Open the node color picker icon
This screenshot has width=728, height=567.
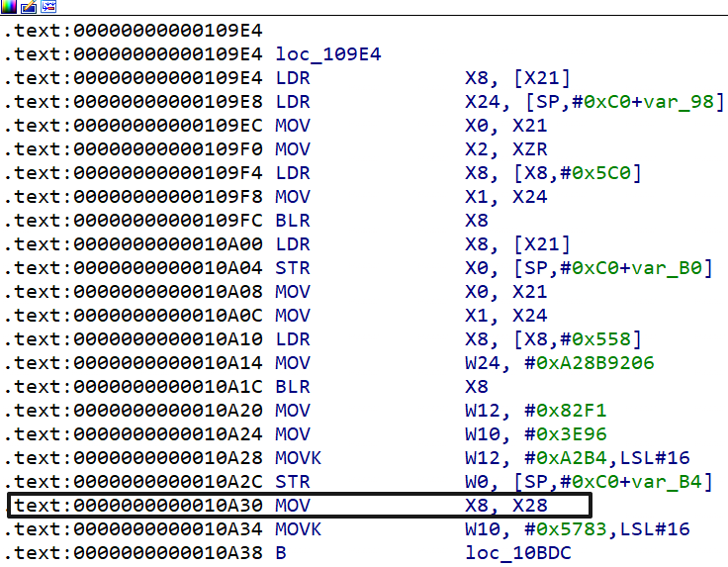8,6
